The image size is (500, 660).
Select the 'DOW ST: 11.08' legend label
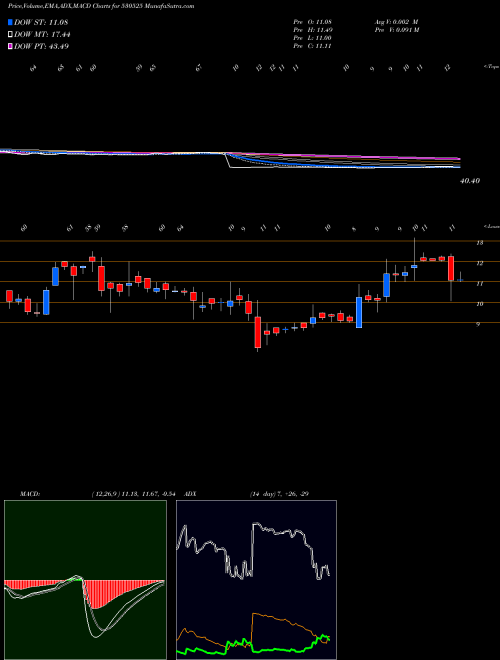[41, 22]
